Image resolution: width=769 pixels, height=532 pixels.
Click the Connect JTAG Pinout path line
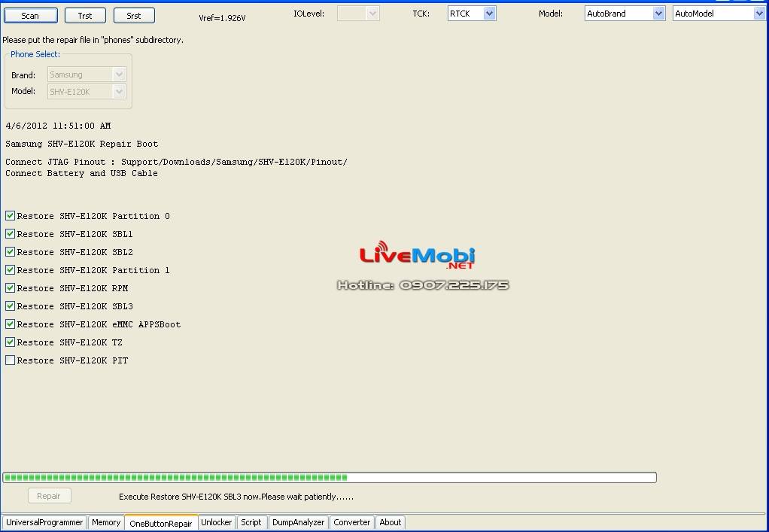177,162
